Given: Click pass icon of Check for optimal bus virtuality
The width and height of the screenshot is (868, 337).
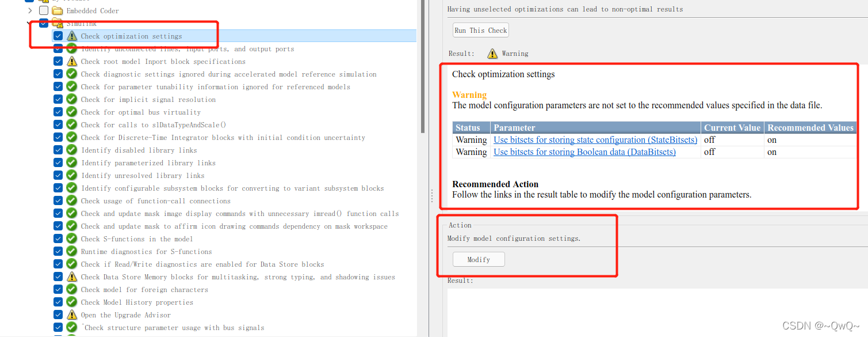Looking at the screenshot, I should (x=71, y=112).
